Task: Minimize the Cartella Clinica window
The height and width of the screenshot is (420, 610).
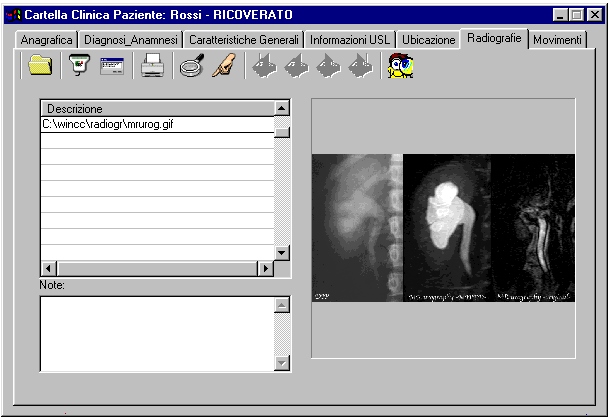Action: click(x=560, y=15)
